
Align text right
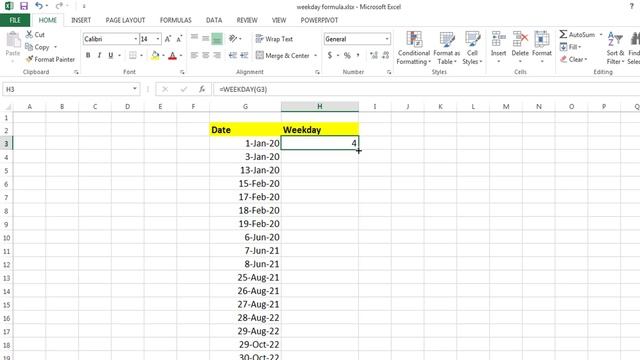[217, 55]
